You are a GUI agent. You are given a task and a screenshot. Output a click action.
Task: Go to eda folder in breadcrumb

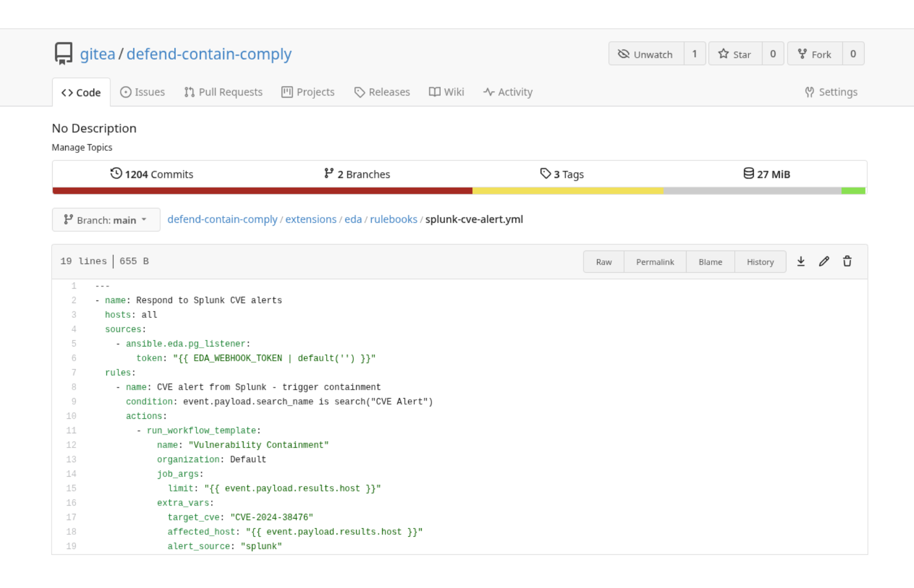(x=353, y=219)
